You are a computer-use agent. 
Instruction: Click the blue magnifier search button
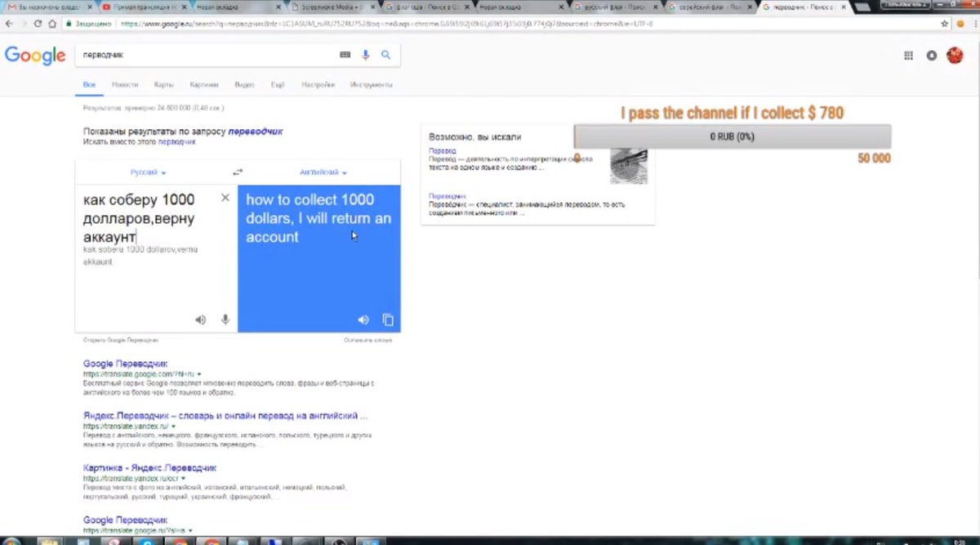[385, 55]
